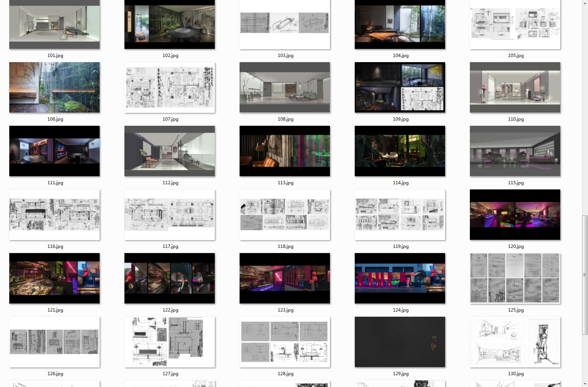Click the file name 120.jpg
Screen dimensions: 588x387
coord(516,246)
